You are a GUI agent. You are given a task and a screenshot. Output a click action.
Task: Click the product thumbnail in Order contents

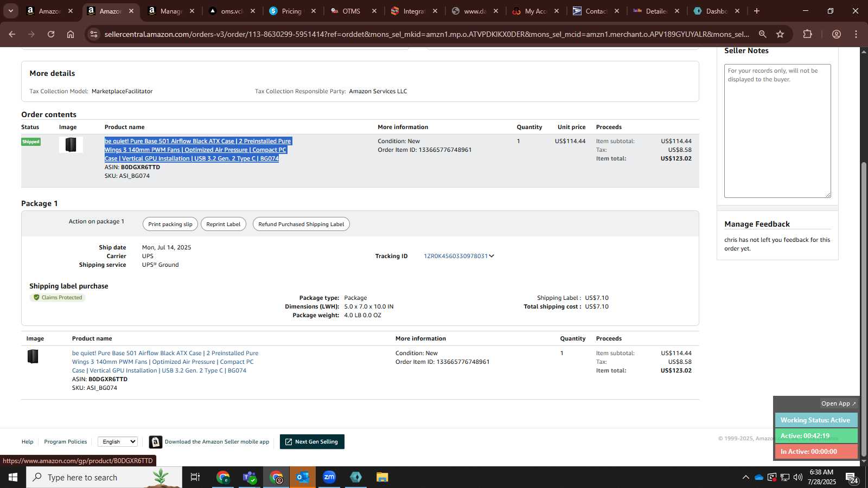tap(71, 145)
